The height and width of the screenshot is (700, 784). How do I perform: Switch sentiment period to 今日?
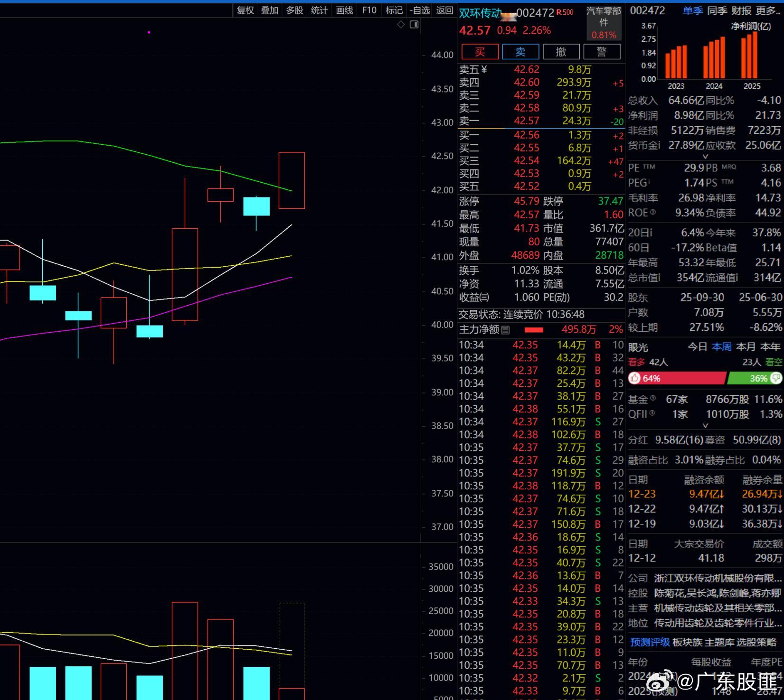(x=697, y=347)
